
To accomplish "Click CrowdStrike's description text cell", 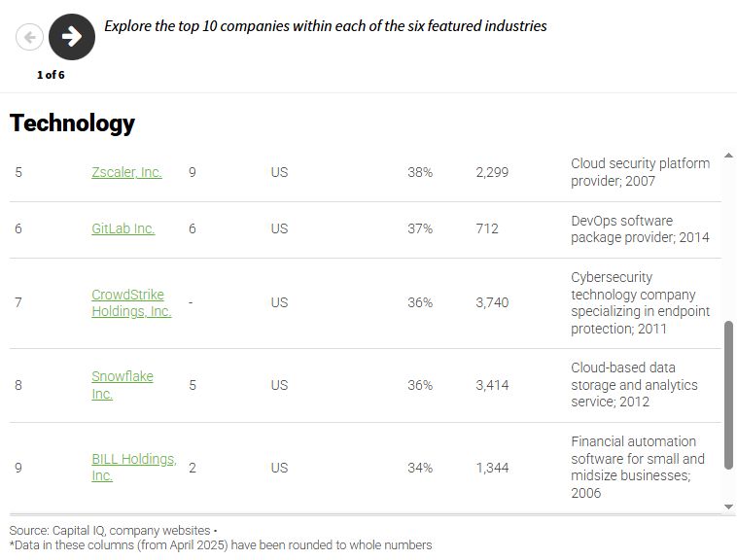I will tap(640, 302).
